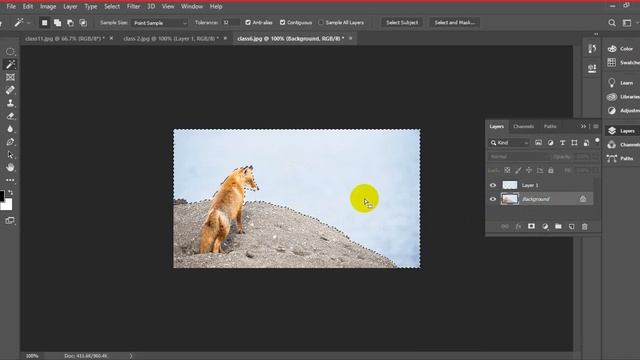This screenshot has height=360, width=640.
Task: Toggle lock transparent pixels
Action: [x=507, y=170]
